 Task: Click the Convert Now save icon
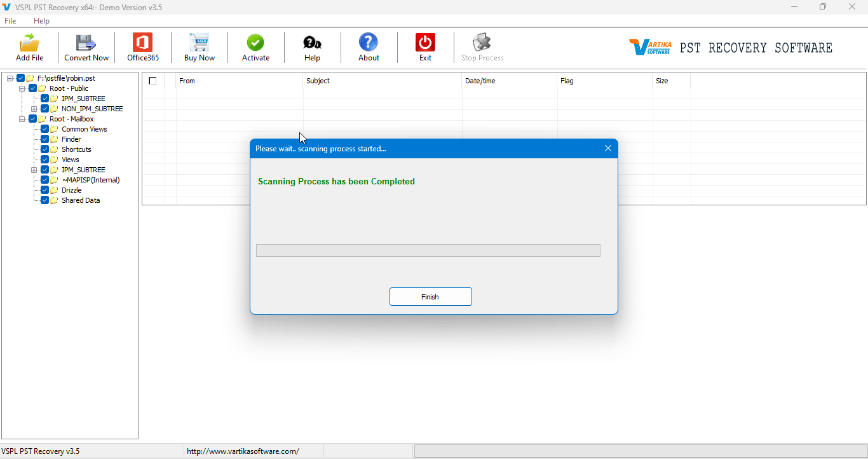86,43
